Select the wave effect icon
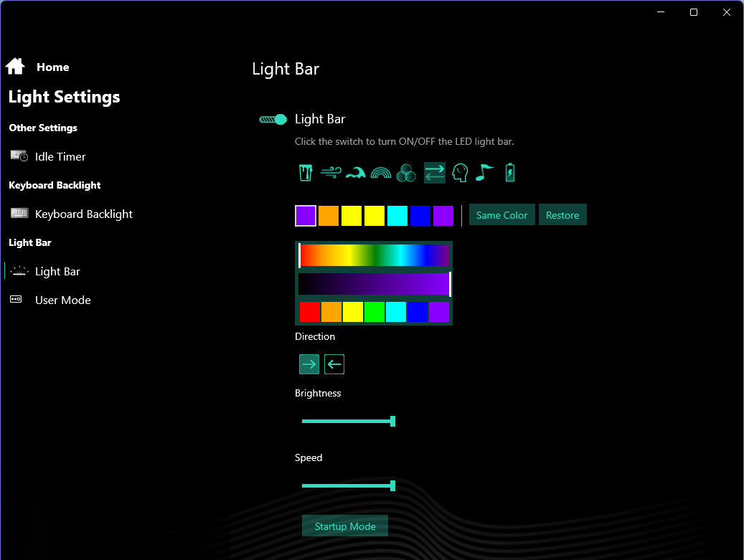Screen dimensions: 744x560 [355, 173]
